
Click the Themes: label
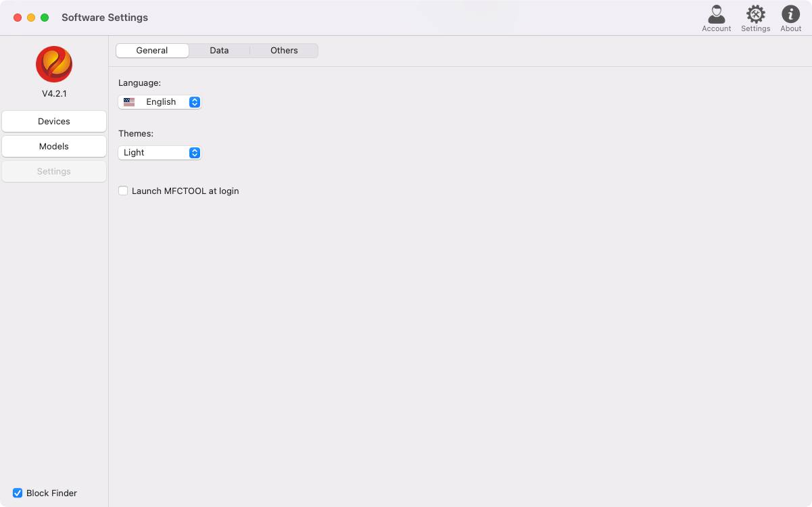136,134
